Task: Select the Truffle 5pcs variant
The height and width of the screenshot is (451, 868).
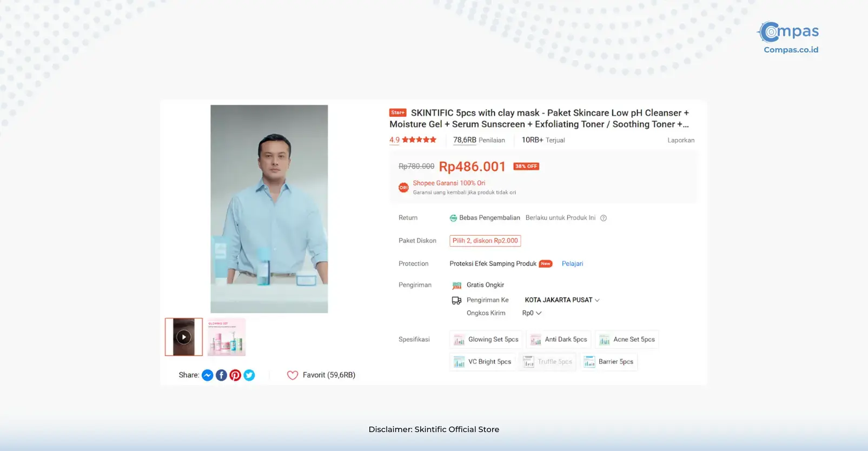Action: 548,362
